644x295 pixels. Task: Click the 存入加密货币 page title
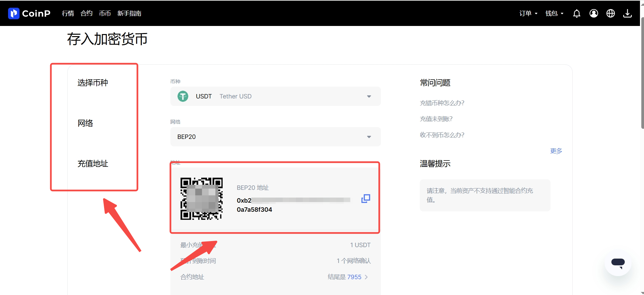pos(107,39)
